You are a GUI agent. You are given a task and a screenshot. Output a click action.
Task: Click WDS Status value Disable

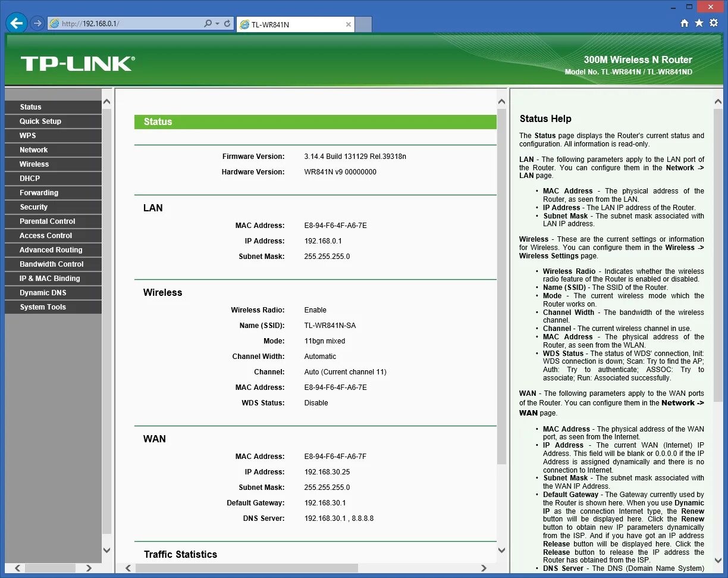coord(316,403)
